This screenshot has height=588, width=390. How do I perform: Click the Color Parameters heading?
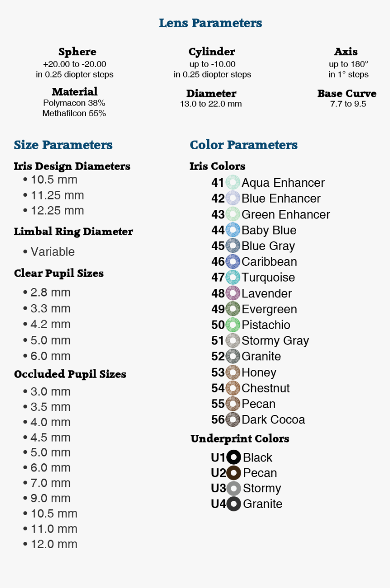[x=244, y=145]
